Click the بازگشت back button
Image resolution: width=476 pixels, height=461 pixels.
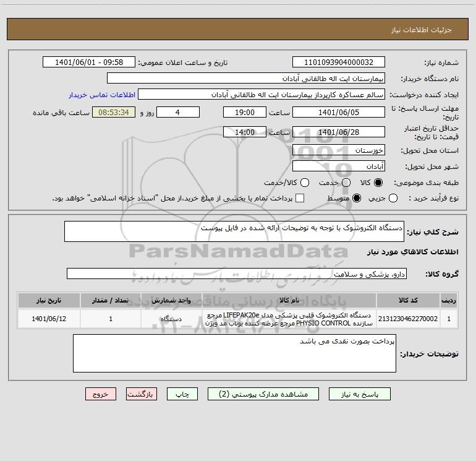[x=142, y=394]
